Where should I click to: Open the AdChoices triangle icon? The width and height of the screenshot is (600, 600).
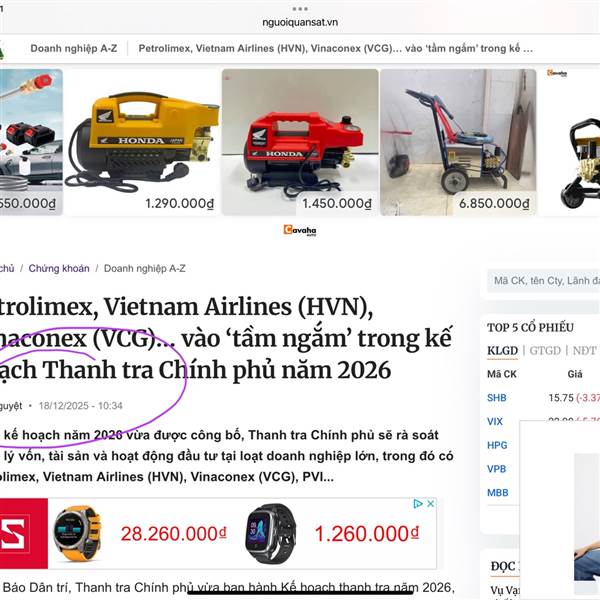pyautogui.click(x=417, y=504)
